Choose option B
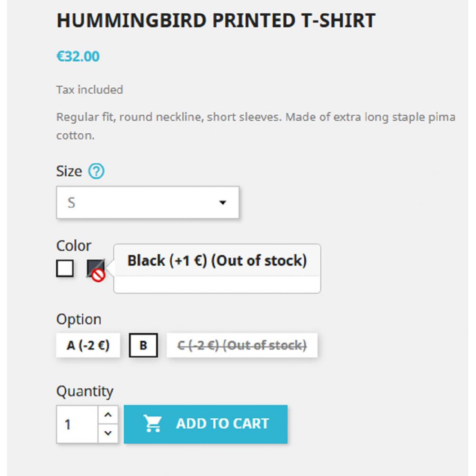The width and height of the screenshot is (476, 476). click(x=143, y=345)
